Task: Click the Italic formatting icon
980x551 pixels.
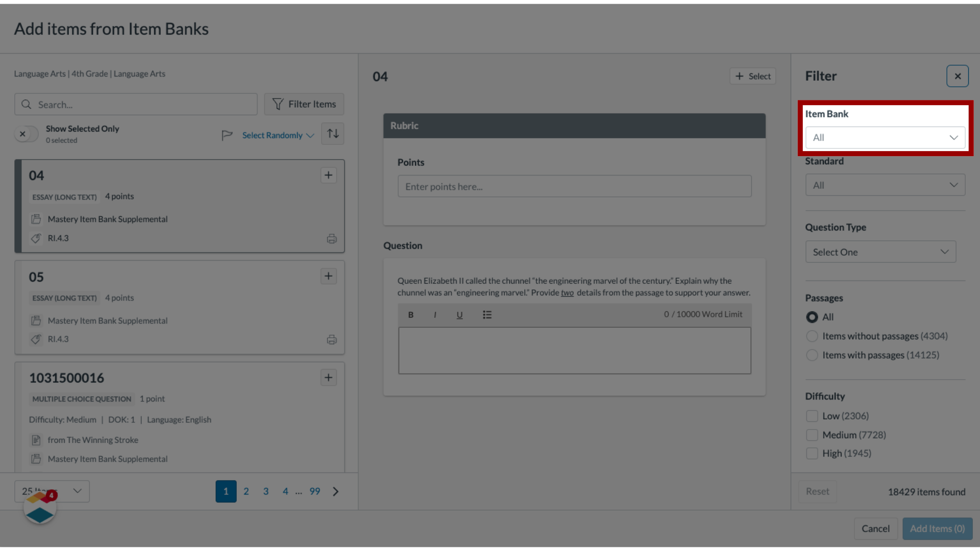Action: [x=435, y=314]
